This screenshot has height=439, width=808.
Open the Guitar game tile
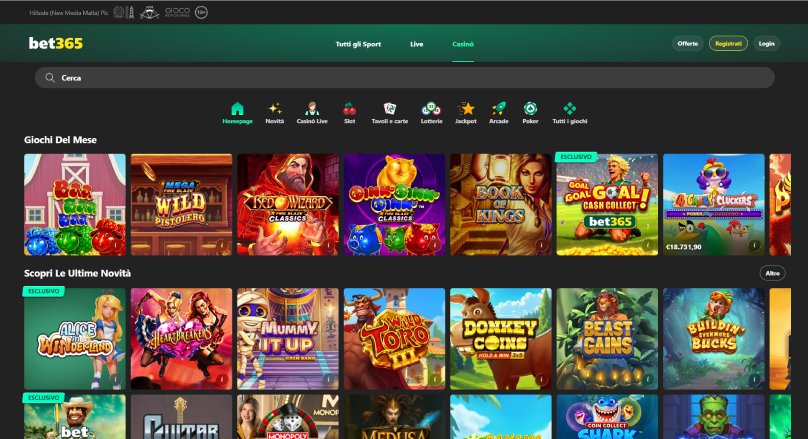[x=181, y=417]
